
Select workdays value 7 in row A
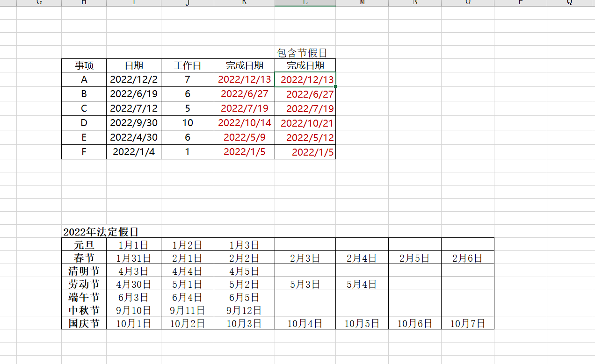pyautogui.click(x=188, y=79)
